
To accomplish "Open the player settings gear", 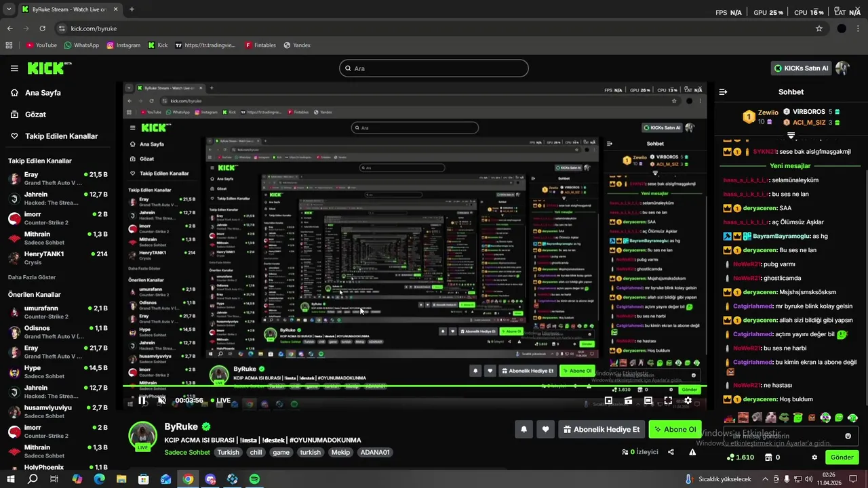I will pyautogui.click(x=688, y=401).
